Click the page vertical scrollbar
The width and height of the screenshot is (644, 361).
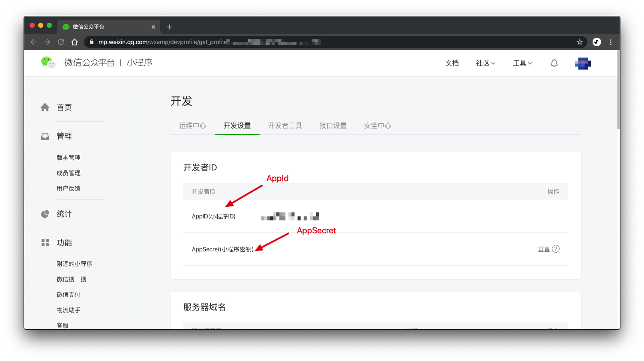(618, 90)
